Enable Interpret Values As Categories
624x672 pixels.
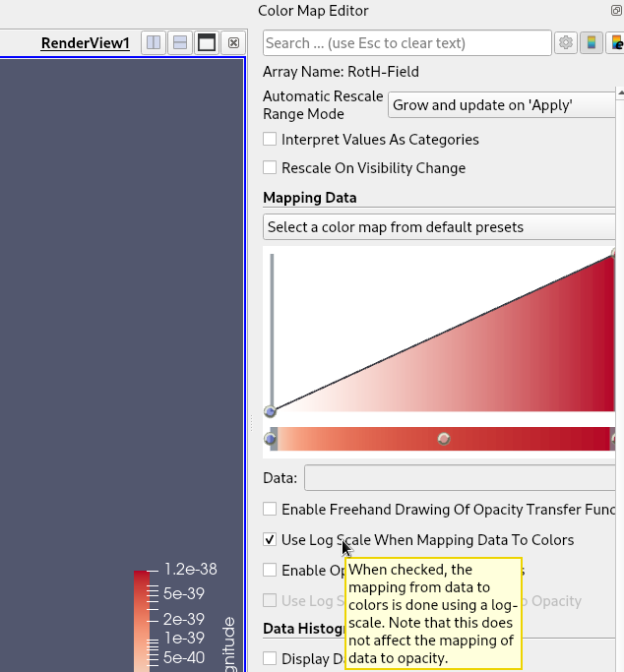pos(270,140)
